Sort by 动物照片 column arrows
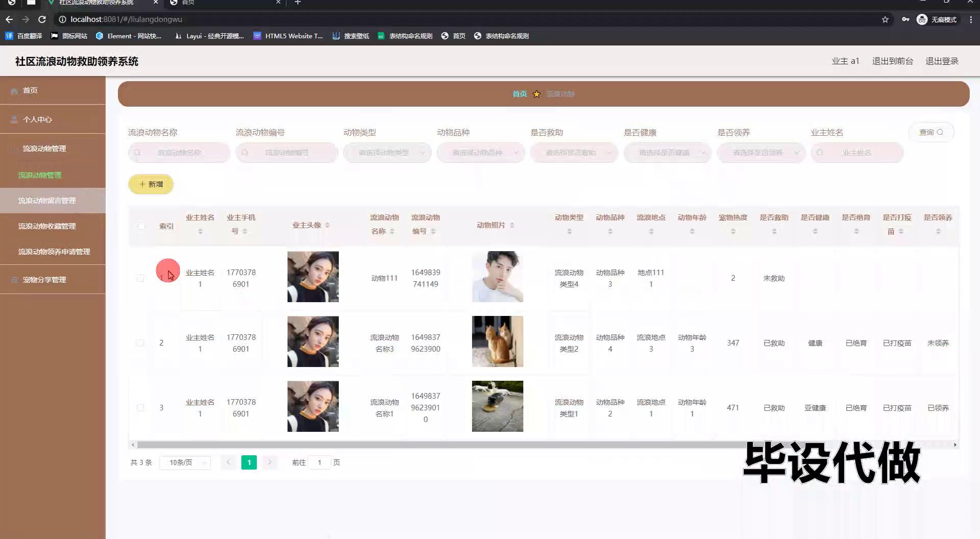 pos(512,225)
